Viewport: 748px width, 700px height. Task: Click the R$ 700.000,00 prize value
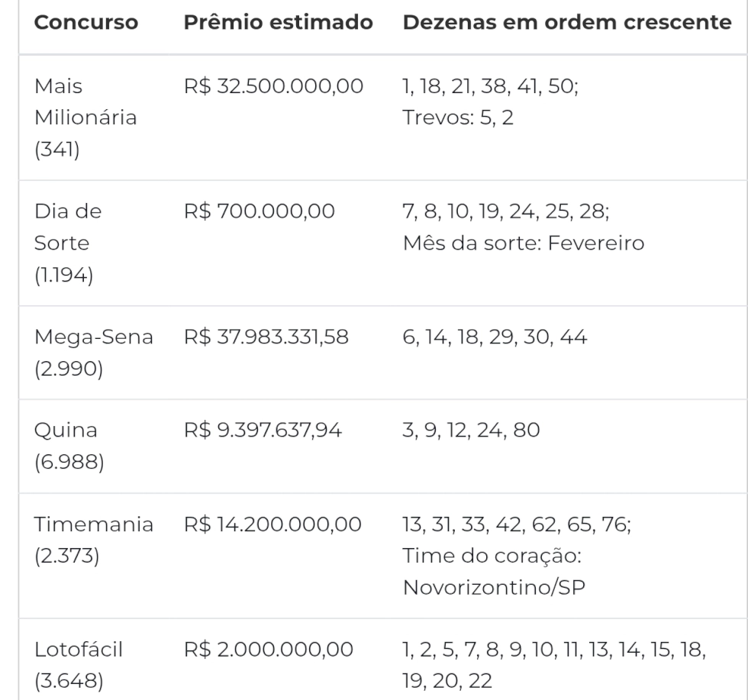260,211
